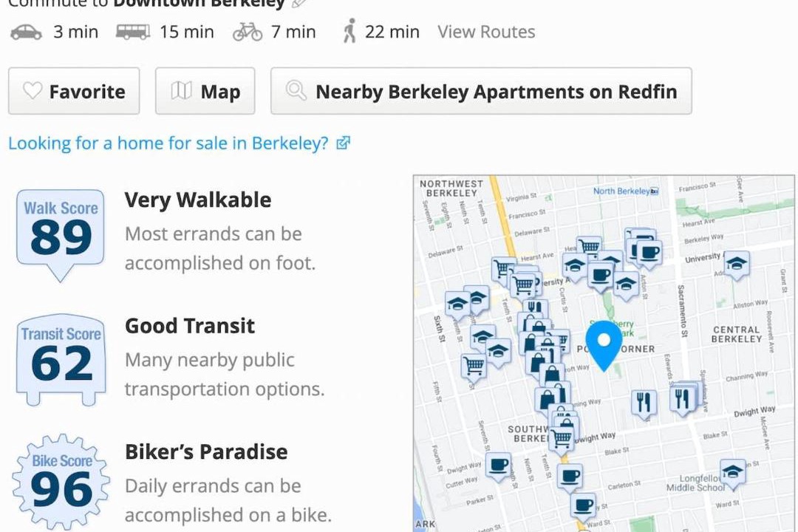Select the walking pedestrian commute icon

(349, 32)
